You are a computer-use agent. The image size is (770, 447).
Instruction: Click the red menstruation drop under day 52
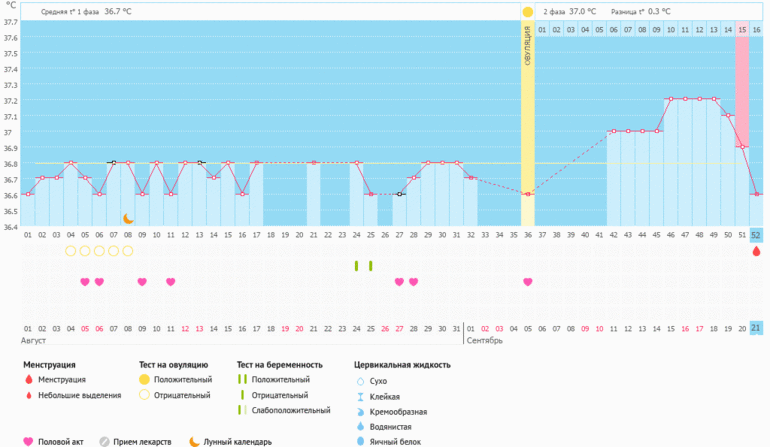[756, 251]
